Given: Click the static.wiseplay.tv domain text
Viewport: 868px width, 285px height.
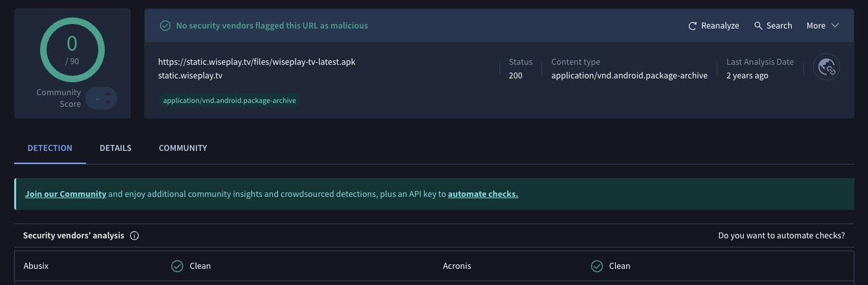Looking at the screenshot, I should pyautogui.click(x=191, y=76).
